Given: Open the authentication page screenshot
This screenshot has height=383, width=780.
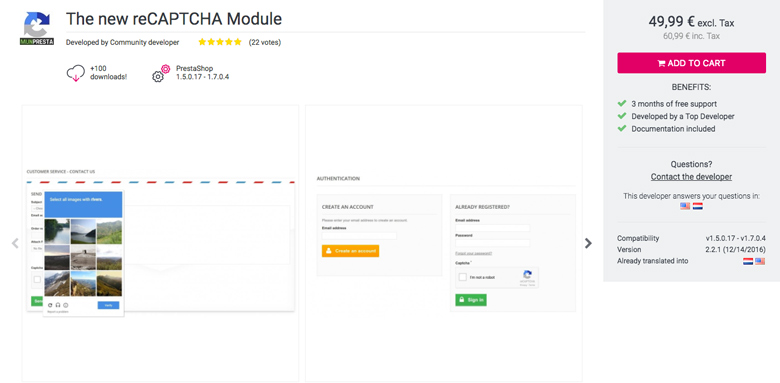Looking at the screenshot, I should tap(444, 243).
